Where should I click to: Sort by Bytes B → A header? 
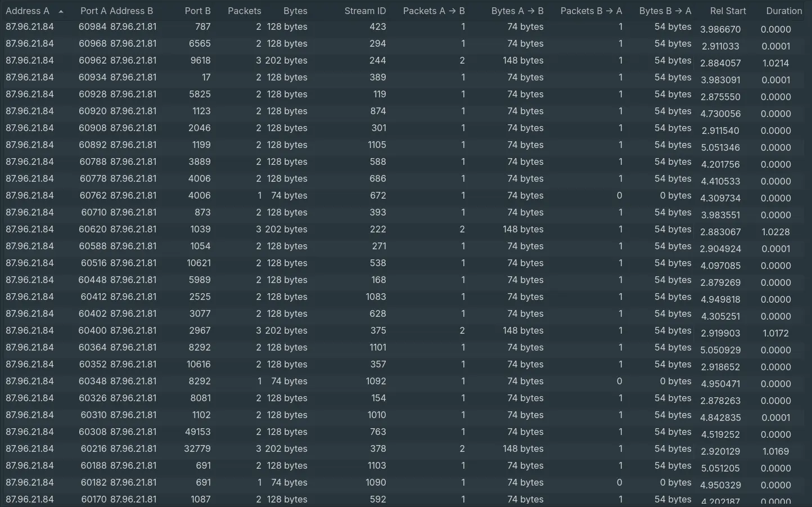point(665,11)
